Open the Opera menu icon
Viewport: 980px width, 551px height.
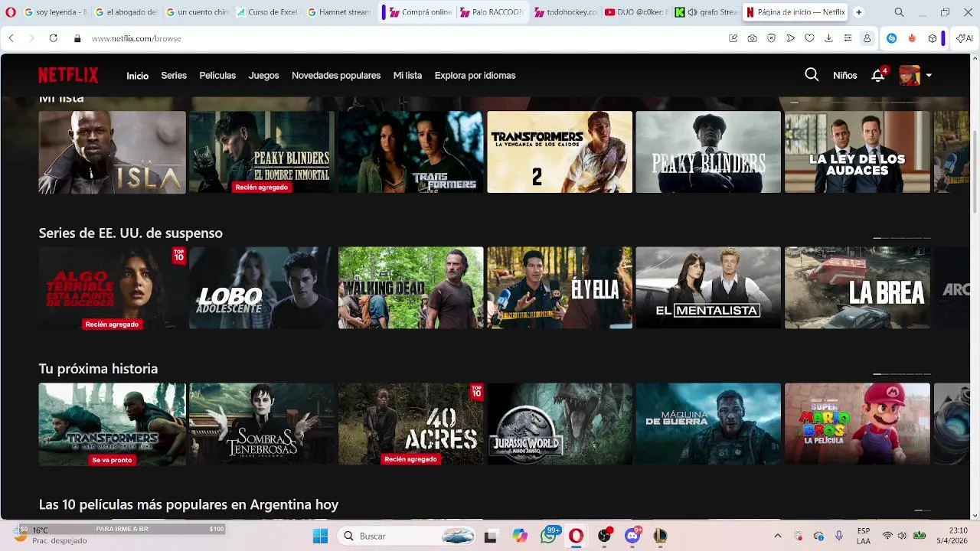(x=10, y=12)
